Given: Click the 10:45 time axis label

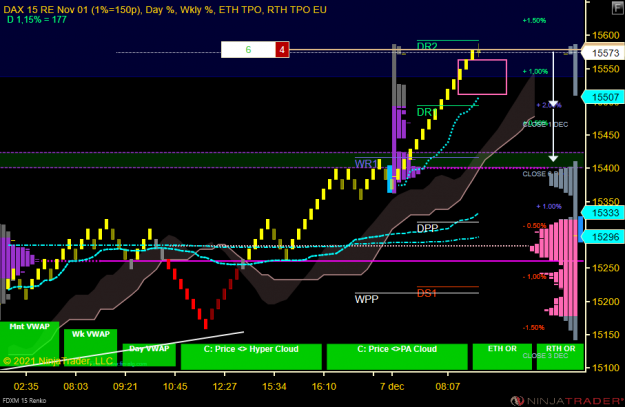Looking at the screenshot, I should 175,386.
